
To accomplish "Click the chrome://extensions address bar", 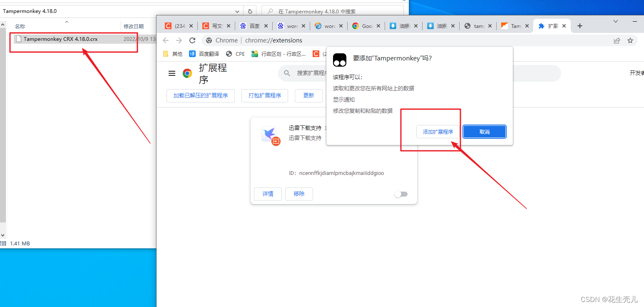I will point(419,40).
